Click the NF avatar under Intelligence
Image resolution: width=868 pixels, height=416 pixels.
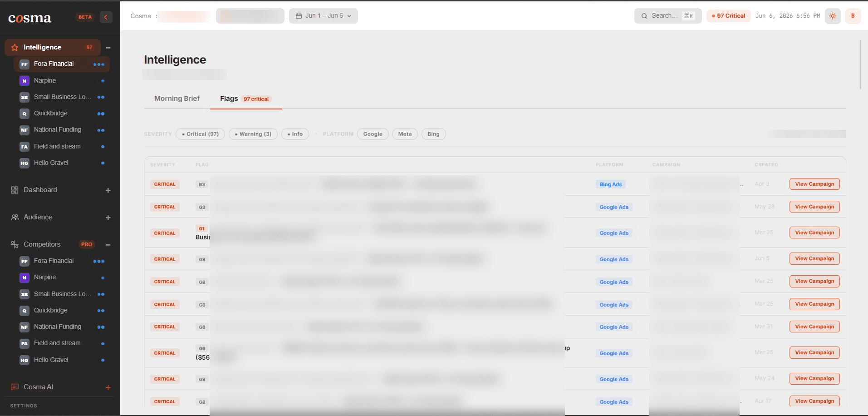[x=25, y=130]
